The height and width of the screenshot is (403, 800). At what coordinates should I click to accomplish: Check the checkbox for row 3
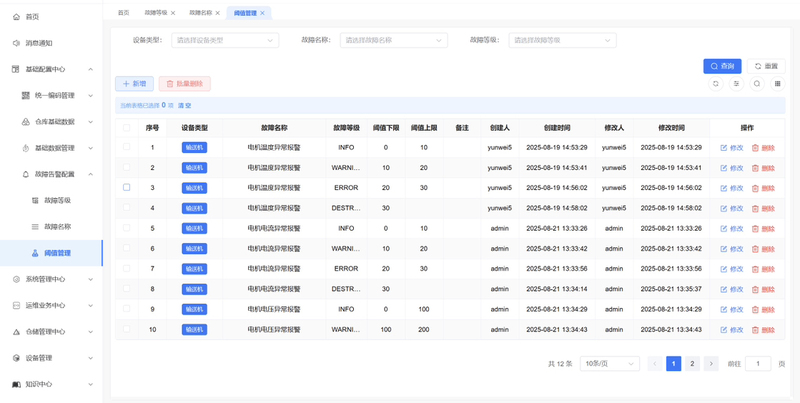coord(127,187)
